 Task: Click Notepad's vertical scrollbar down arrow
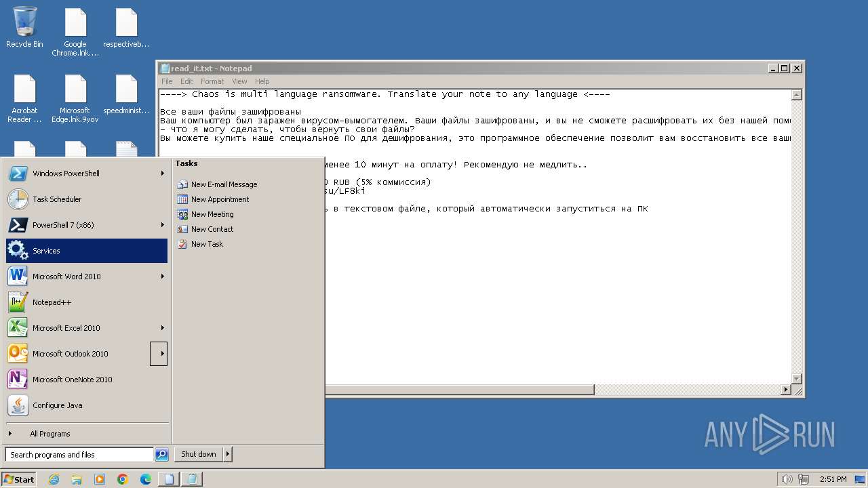coord(797,379)
